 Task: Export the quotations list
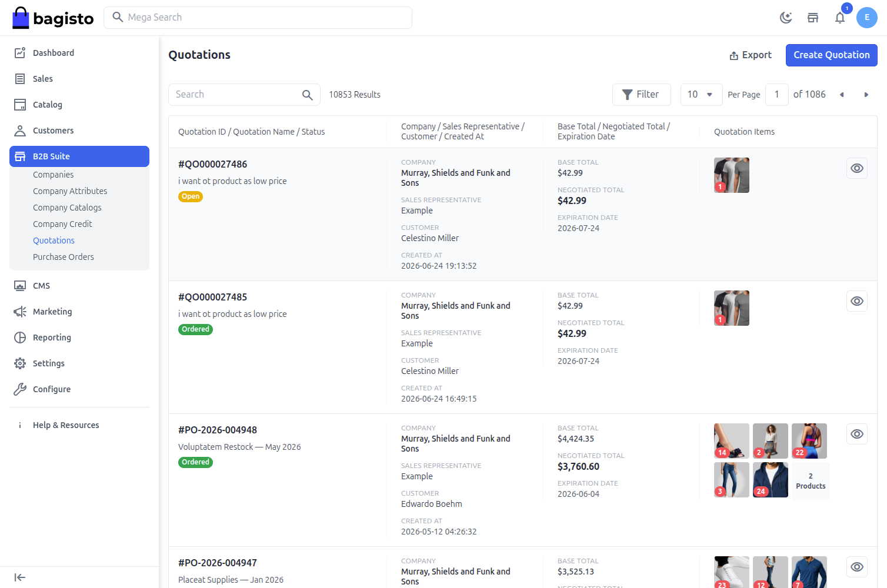[x=751, y=55]
